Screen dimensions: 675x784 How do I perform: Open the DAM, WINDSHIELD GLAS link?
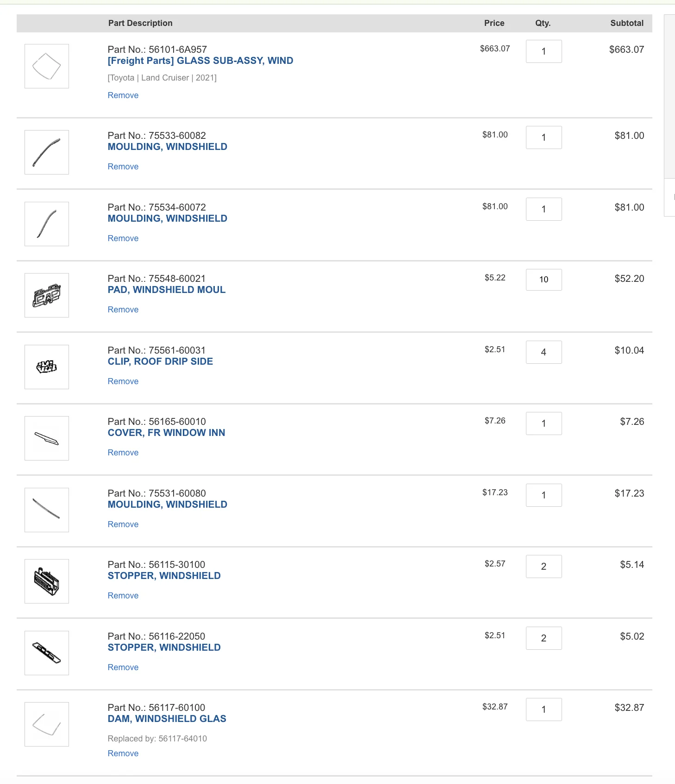coord(167,719)
